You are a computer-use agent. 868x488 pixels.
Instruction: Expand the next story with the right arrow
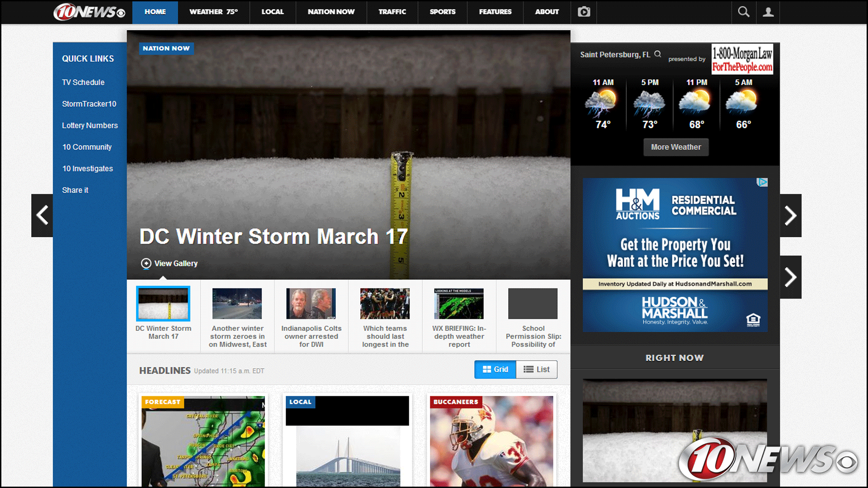click(x=790, y=216)
